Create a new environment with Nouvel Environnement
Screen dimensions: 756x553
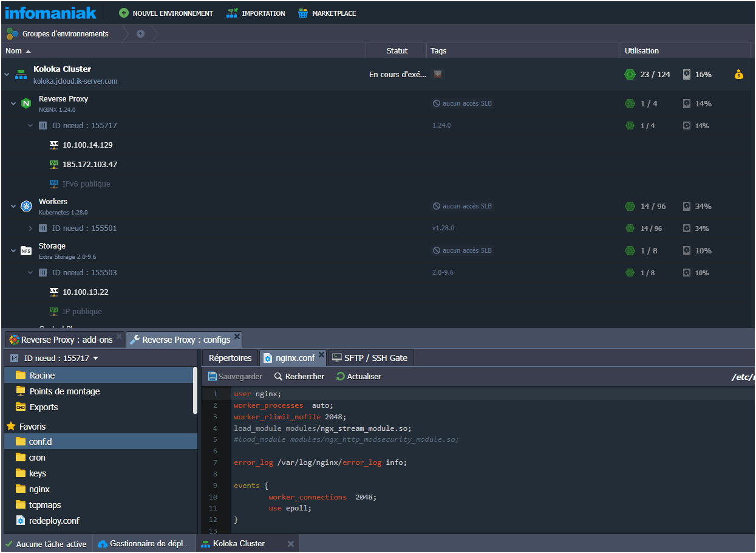[166, 13]
